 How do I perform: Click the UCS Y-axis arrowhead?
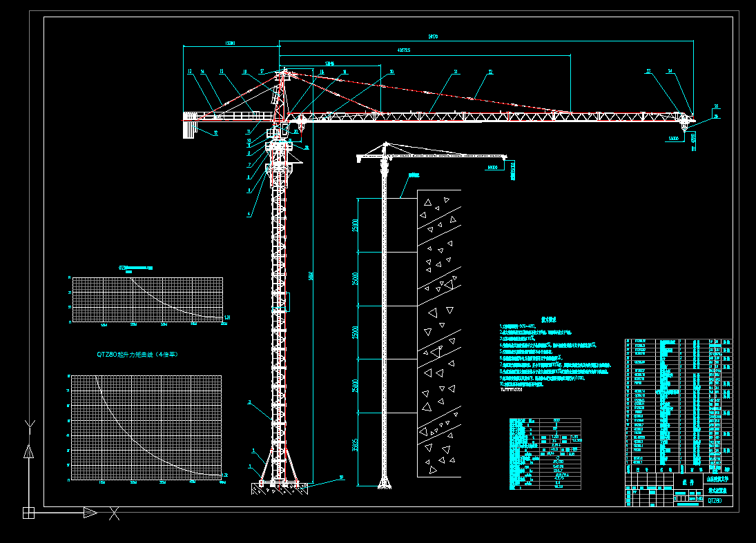(x=28, y=451)
